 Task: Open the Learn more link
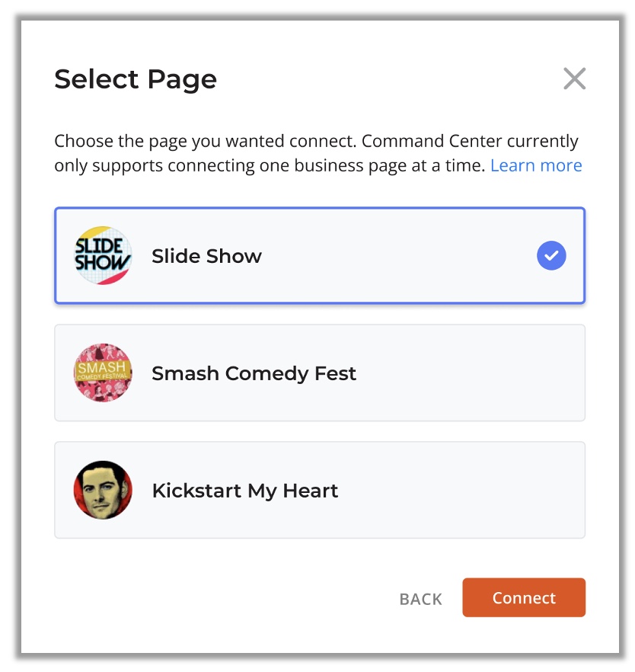click(536, 165)
